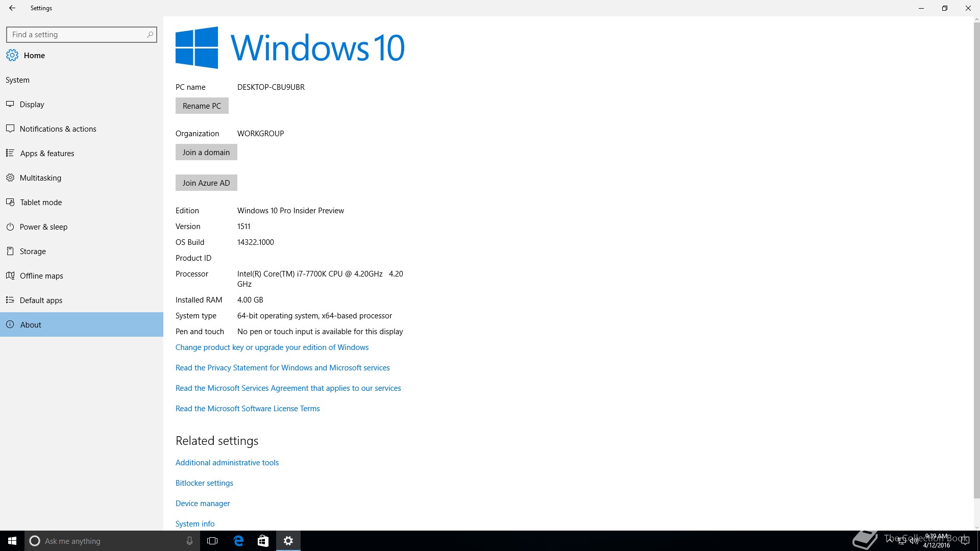Click the Intel Core i7-7700K processor text
Screen dimensions: 980x551
click(320, 279)
